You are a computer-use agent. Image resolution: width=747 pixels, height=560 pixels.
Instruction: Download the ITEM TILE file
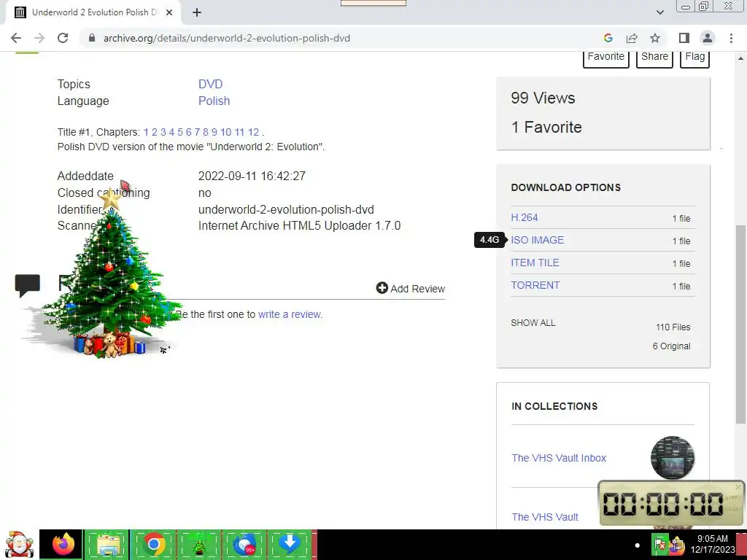click(x=535, y=262)
